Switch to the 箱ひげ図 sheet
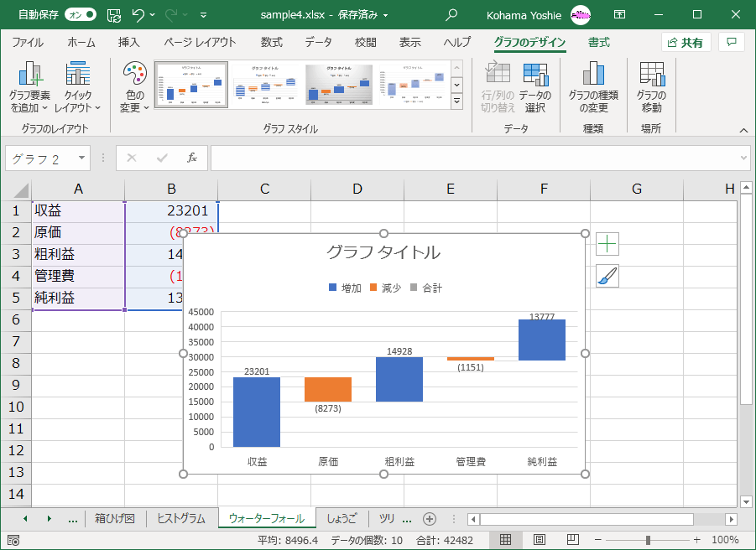The image size is (756, 550). (x=114, y=519)
